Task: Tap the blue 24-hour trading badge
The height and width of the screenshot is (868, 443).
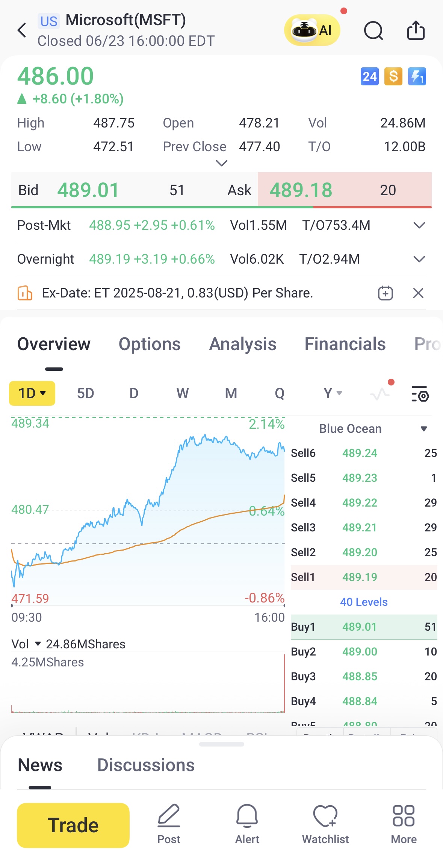Action: pos(370,77)
